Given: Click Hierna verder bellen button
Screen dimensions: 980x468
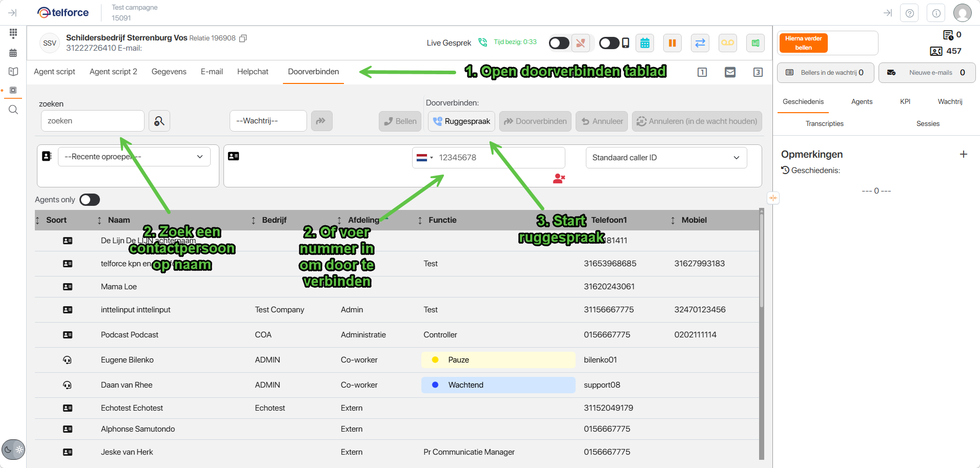Looking at the screenshot, I should (x=803, y=43).
